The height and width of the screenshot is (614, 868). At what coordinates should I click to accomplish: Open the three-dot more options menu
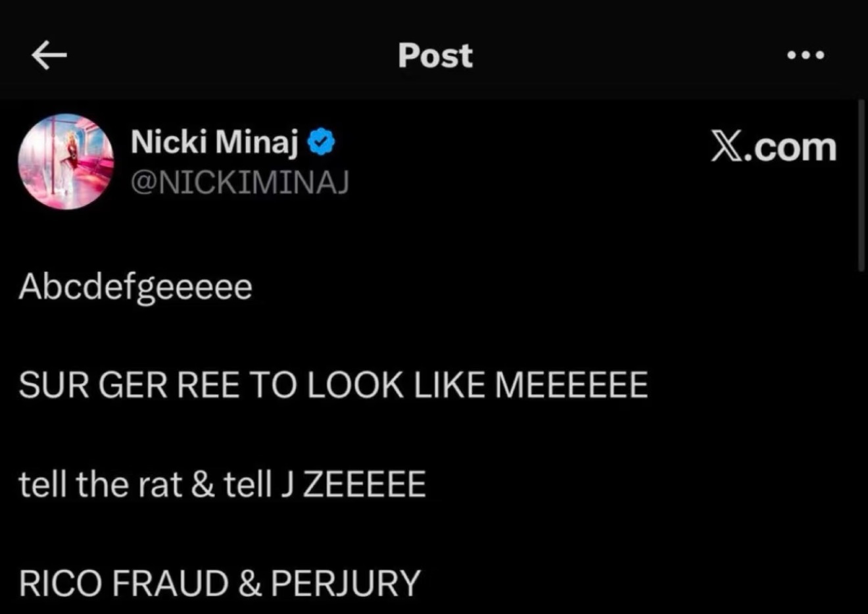coord(806,56)
